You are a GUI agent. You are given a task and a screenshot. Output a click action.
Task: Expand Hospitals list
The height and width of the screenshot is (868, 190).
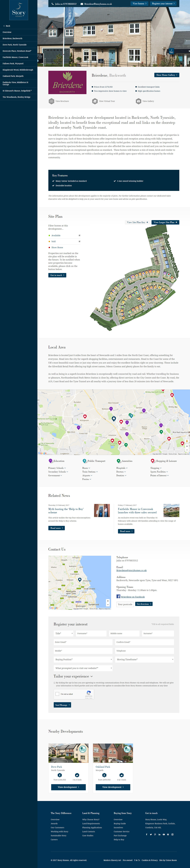(122, 468)
